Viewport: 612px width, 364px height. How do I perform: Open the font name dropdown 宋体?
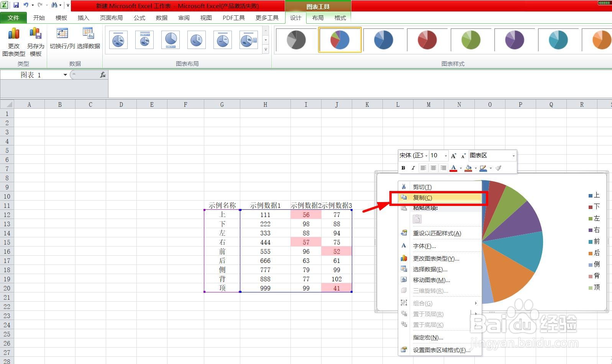[x=426, y=155]
